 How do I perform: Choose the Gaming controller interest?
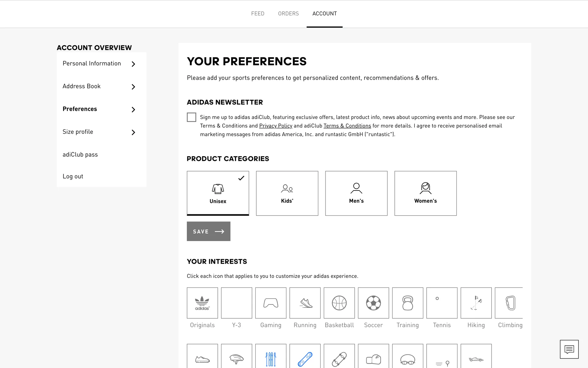click(x=271, y=303)
